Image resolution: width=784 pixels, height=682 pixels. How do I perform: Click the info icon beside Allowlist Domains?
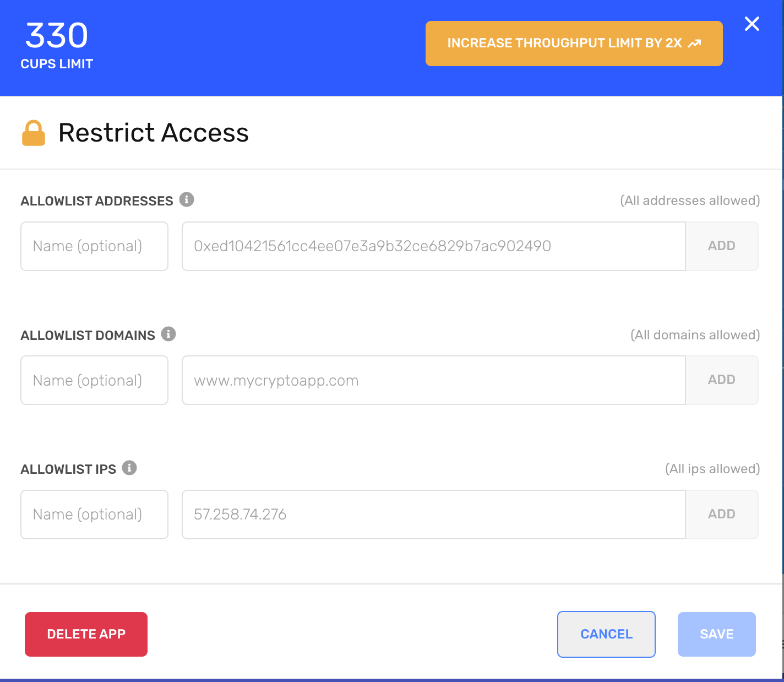coord(168,334)
